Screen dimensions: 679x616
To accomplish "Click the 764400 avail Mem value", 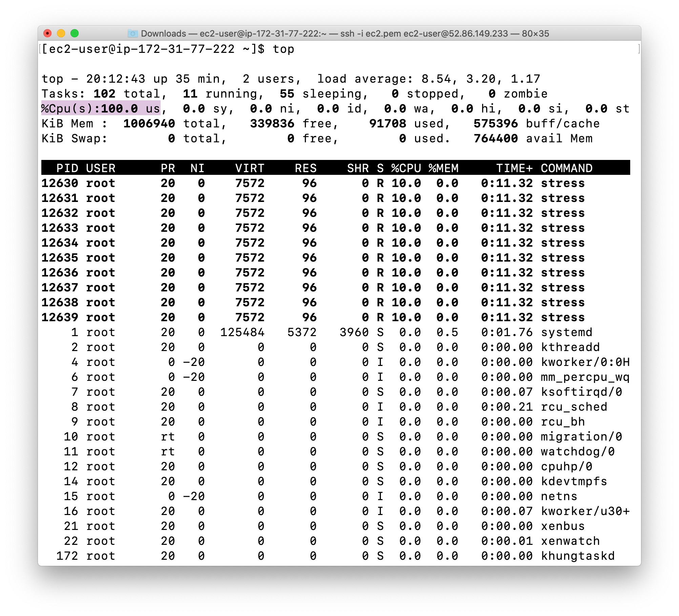I will [496, 139].
